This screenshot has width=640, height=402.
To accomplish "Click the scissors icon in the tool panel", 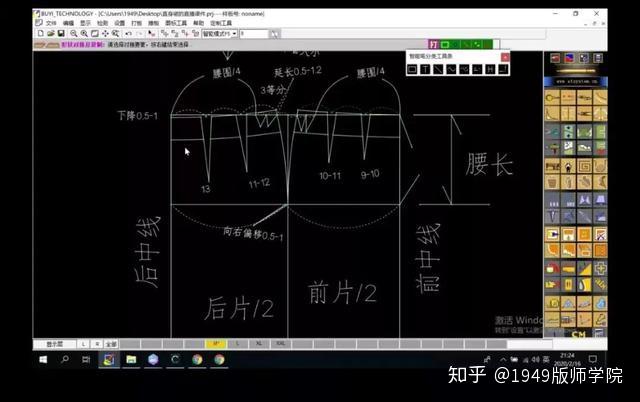I will 584,113.
